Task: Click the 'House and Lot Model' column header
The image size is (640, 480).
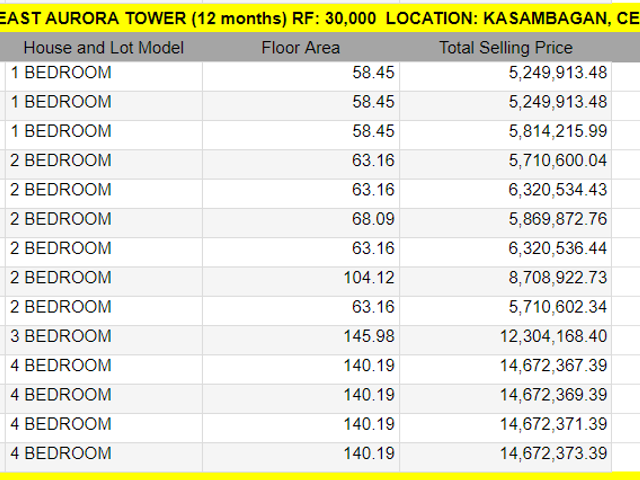Action: pos(104,48)
